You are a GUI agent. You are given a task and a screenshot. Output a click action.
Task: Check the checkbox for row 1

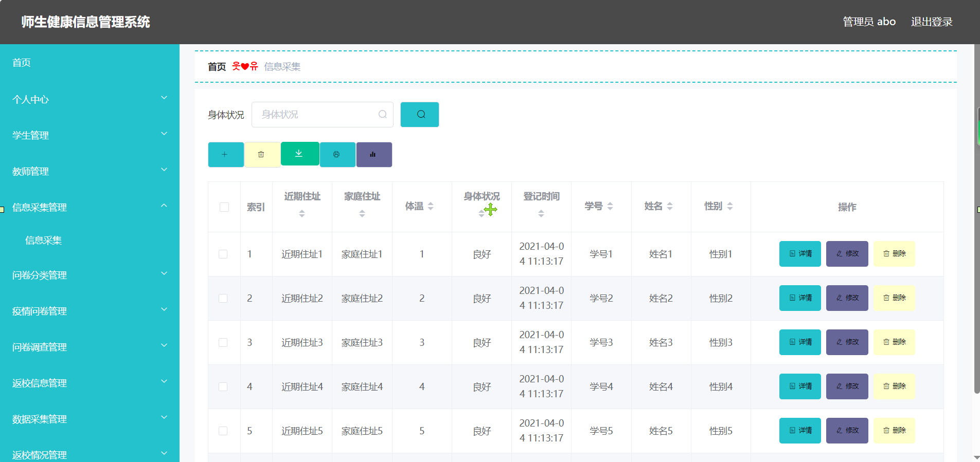(x=223, y=254)
